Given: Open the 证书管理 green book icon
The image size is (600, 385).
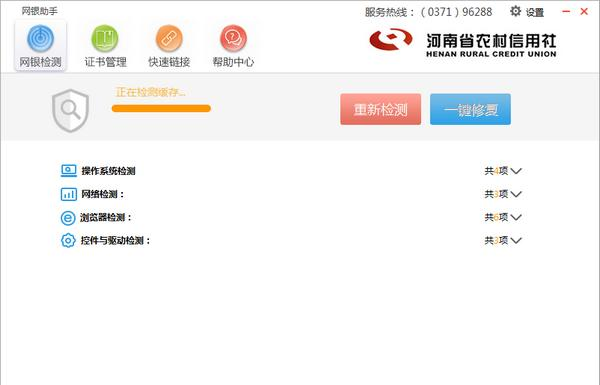Looking at the screenshot, I should pyautogui.click(x=105, y=38).
